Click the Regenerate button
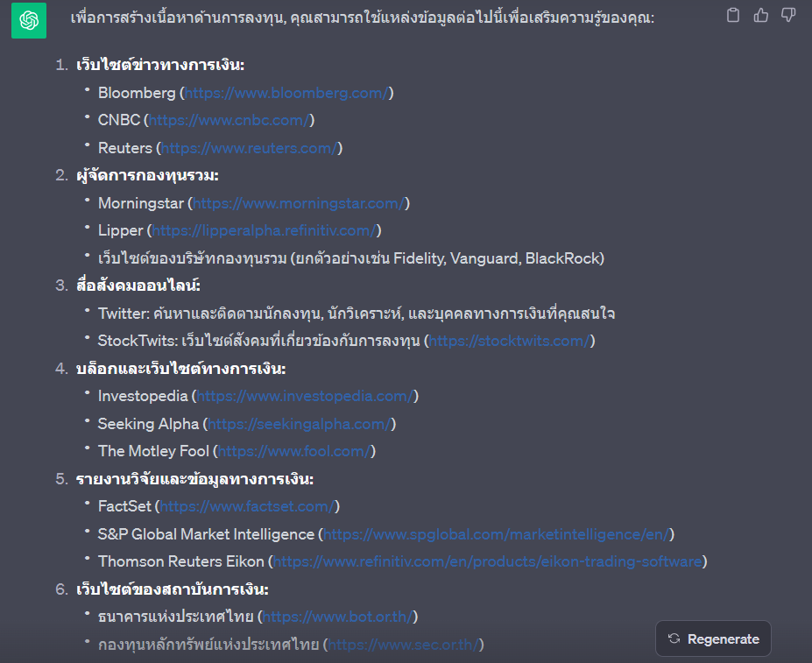The image size is (812, 663). [x=713, y=638]
